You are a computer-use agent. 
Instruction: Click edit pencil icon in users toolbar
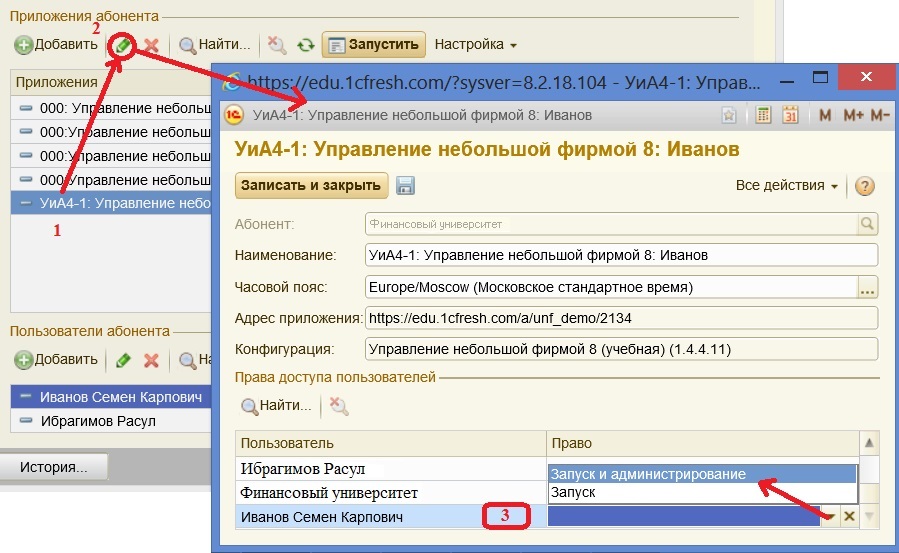click(x=123, y=360)
